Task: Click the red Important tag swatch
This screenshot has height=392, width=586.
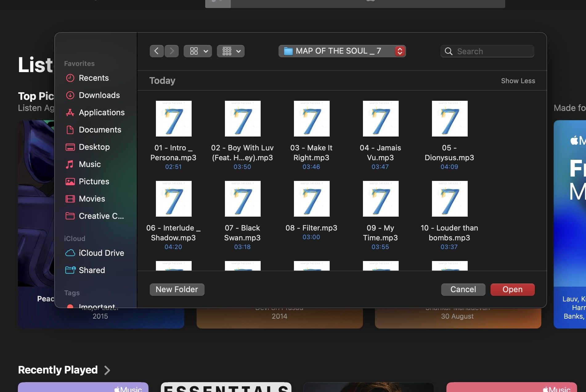Action: pos(71,306)
